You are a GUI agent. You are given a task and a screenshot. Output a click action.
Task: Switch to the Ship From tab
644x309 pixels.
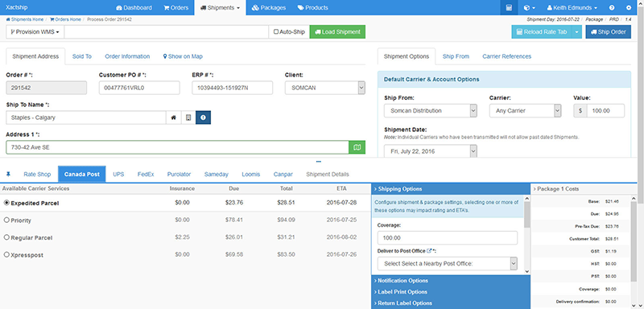coord(456,56)
